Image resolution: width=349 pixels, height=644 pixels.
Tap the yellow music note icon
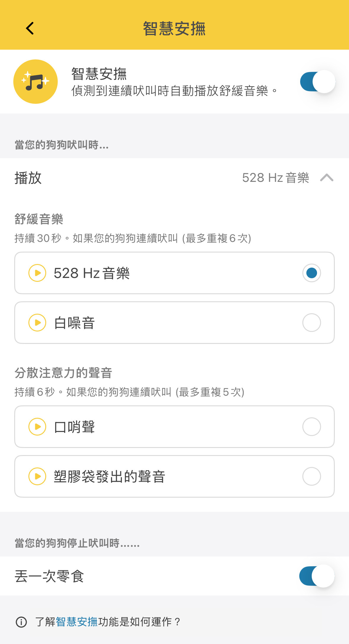click(36, 82)
